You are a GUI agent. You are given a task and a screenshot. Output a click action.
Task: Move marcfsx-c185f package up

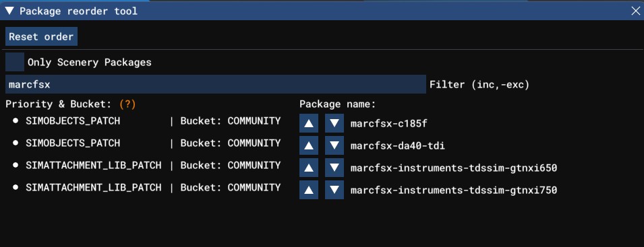coord(309,123)
